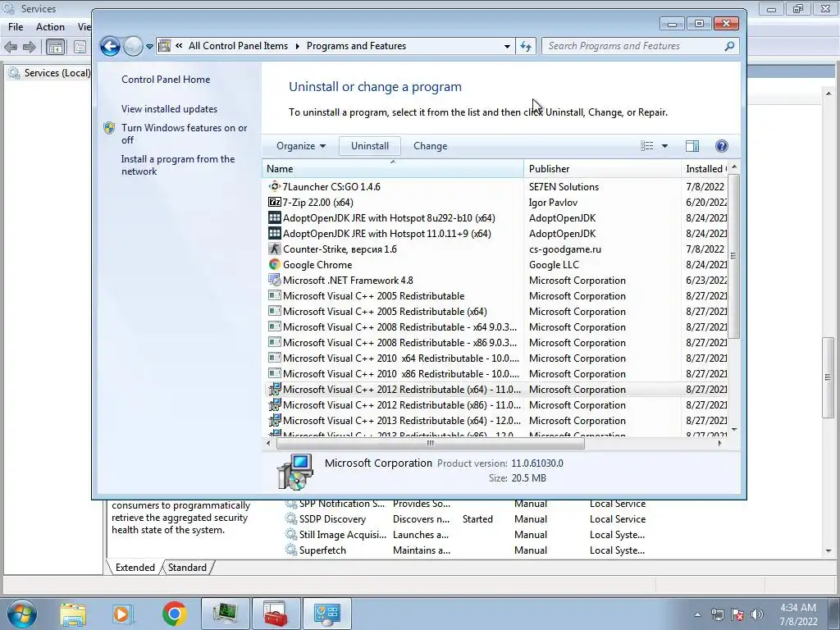This screenshot has height=630, width=840.
Task: Open Help with the question mark icon
Action: (x=722, y=146)
